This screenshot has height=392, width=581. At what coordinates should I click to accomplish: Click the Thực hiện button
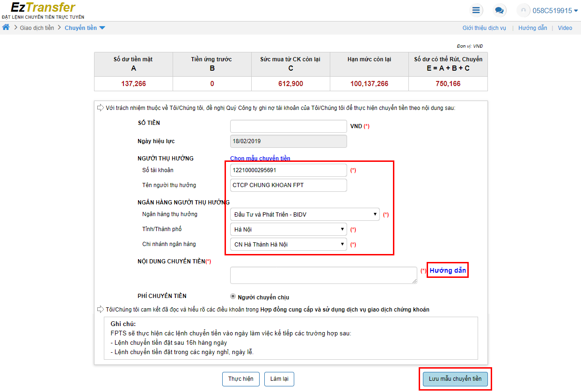click(241, 379)
